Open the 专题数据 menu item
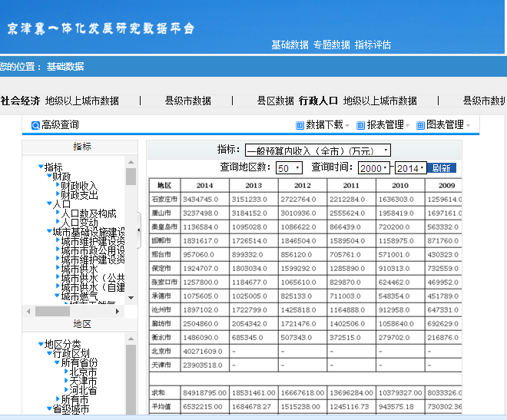 331,45
